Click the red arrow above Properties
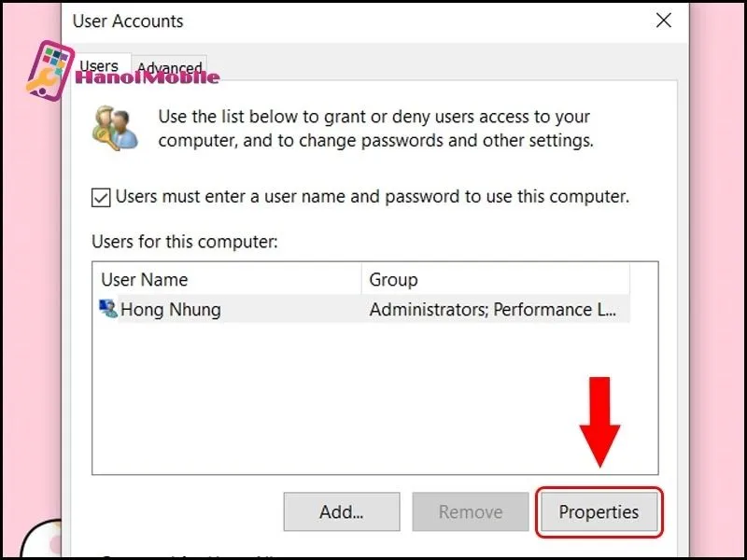This screenshot has height=560, width=747. [x=599, y=420]
